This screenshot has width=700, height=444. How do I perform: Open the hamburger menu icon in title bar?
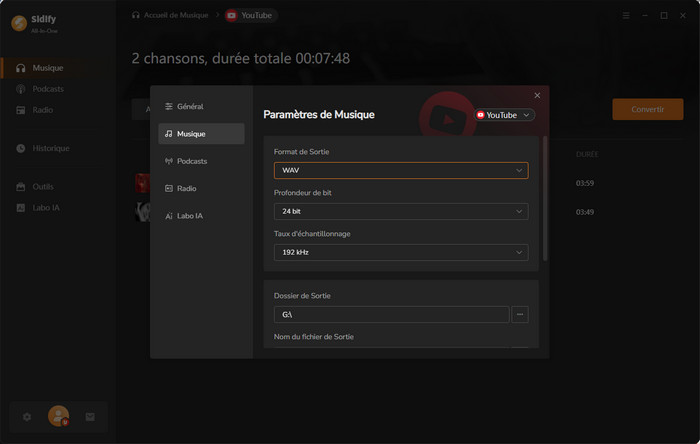[x=626, y=16]
